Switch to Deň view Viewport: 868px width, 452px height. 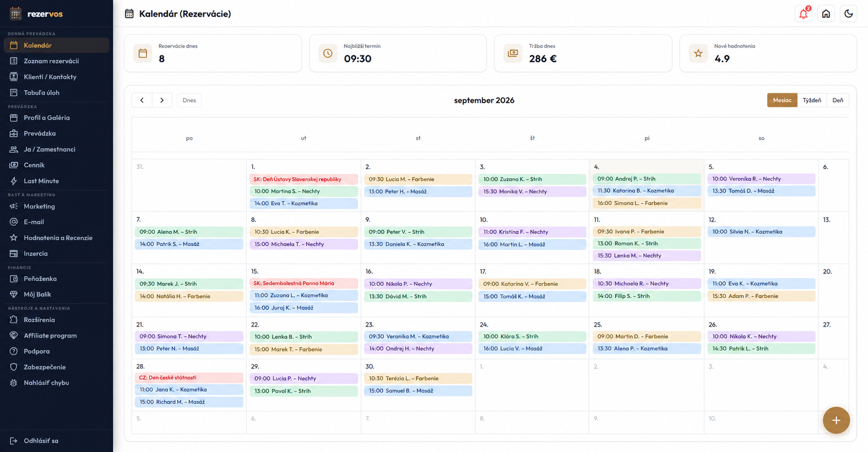[838, 100]
